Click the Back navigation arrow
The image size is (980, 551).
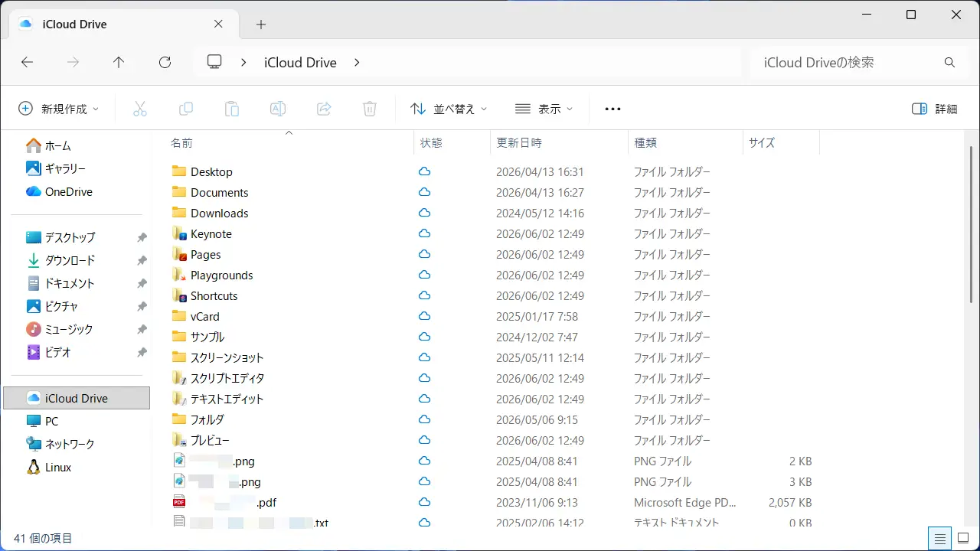(x=28, y=63)
